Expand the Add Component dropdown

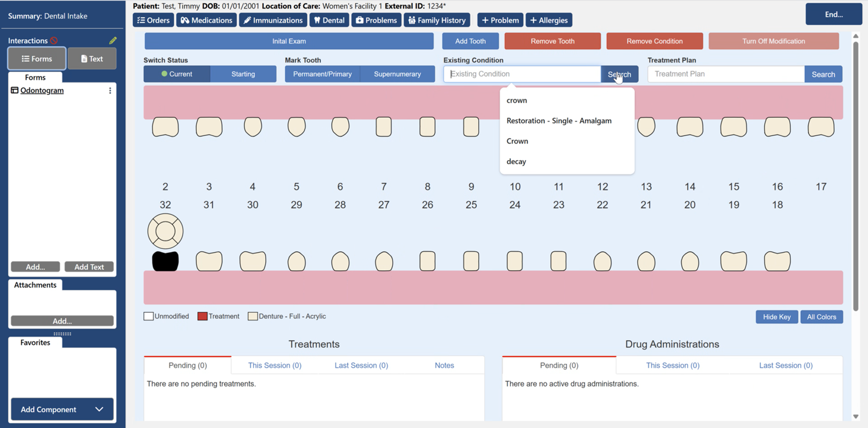62,409
